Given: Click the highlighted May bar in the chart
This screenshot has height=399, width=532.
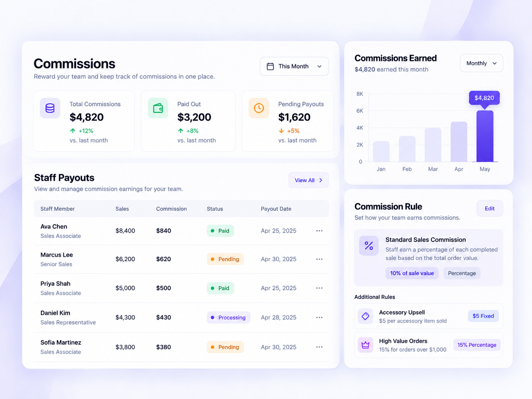Looking at the screenshot, I should [x=485, y=136].
